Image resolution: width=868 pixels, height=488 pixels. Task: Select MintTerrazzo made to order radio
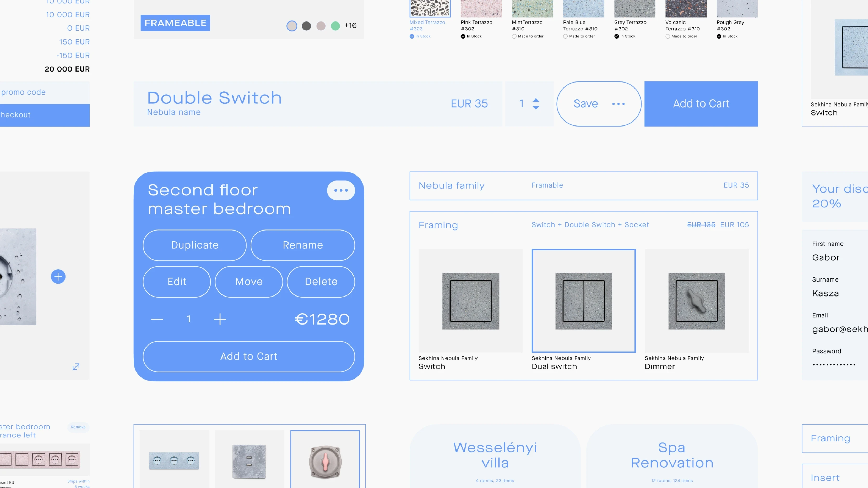pyautogui.click(x=514, y=36)
